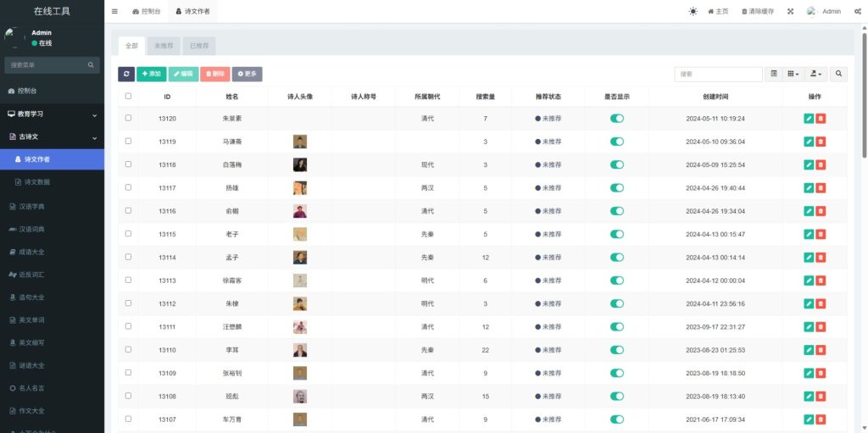This screenshot has width=868, height=433.
Task: Switch to the 未推荐 tab
Action: 164,46
